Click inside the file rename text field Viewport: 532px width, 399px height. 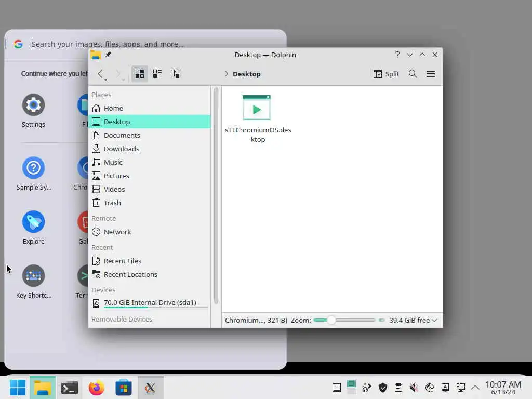(x=258, y=135)
